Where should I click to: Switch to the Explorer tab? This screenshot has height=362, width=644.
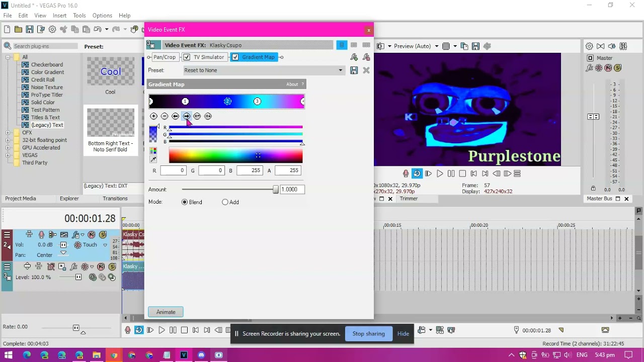point(69,199)
